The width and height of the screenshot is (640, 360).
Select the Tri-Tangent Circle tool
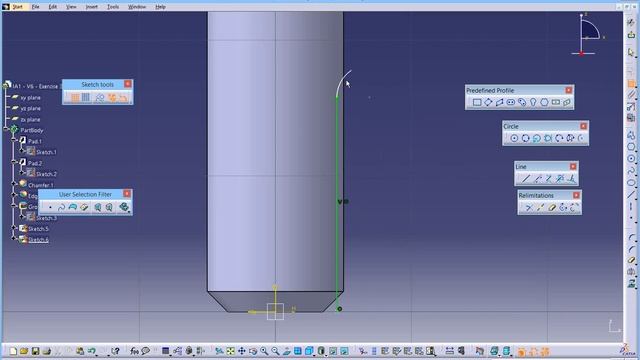(548, 138)
